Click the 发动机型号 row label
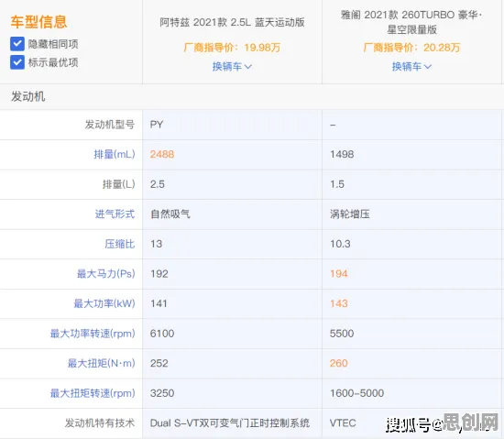Image resolution: width=504 pixels, height=439 pixels. click(110, 125)
